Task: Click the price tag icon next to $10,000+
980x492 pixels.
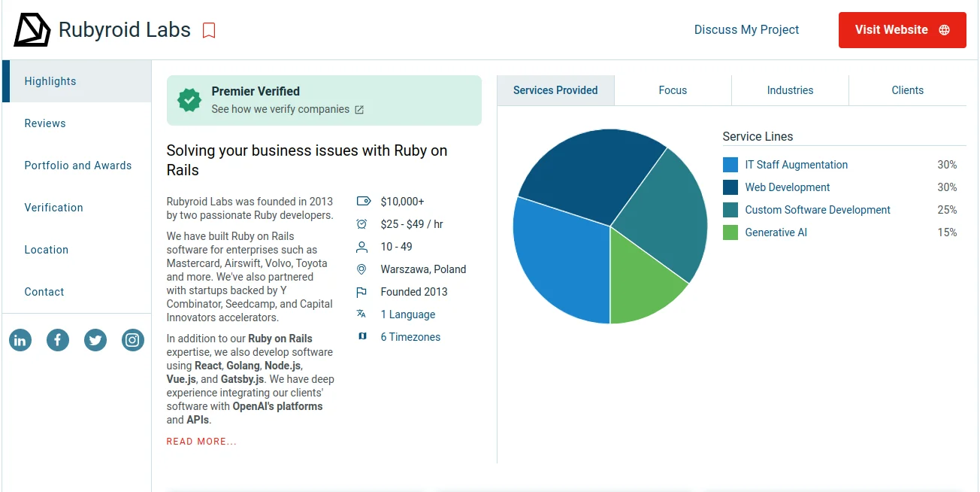Action: pos(363,202)
